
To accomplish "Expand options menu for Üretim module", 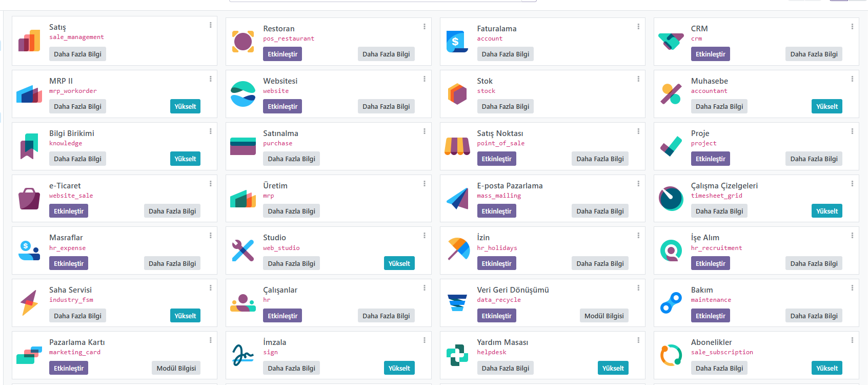I will pyautogui.click(x=425, y=183).
